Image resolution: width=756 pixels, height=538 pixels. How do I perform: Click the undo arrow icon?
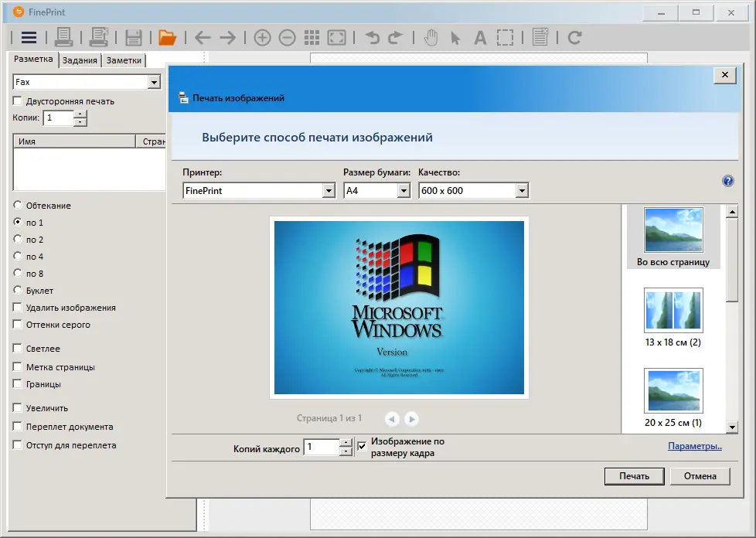point(372,38)
